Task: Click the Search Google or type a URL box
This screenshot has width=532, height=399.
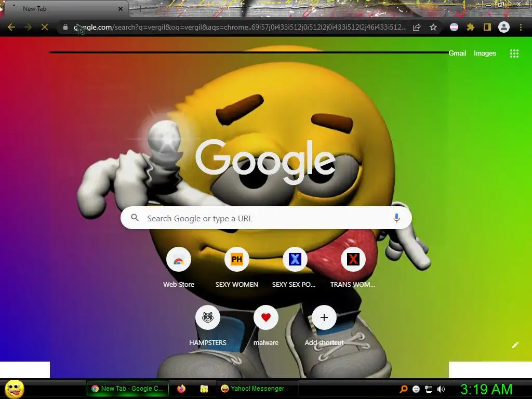Action: [x=267, y=218]
